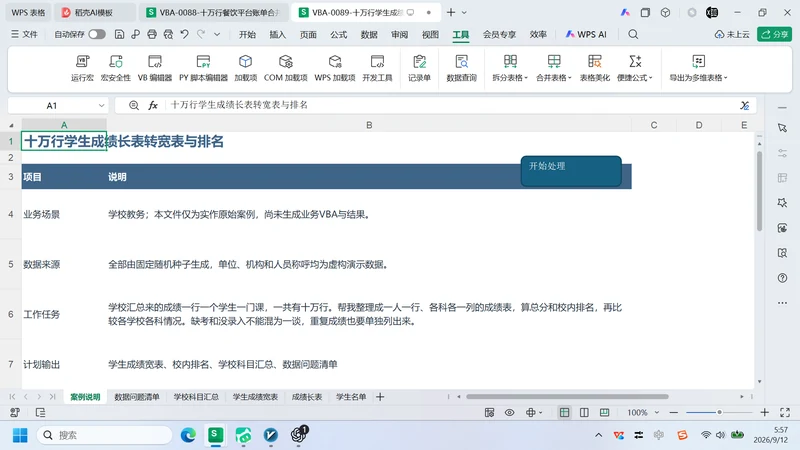This screenshot has height=450, width=800.
Task: Click the horizontal scrollbar thumb
Action: coord(567,396)
